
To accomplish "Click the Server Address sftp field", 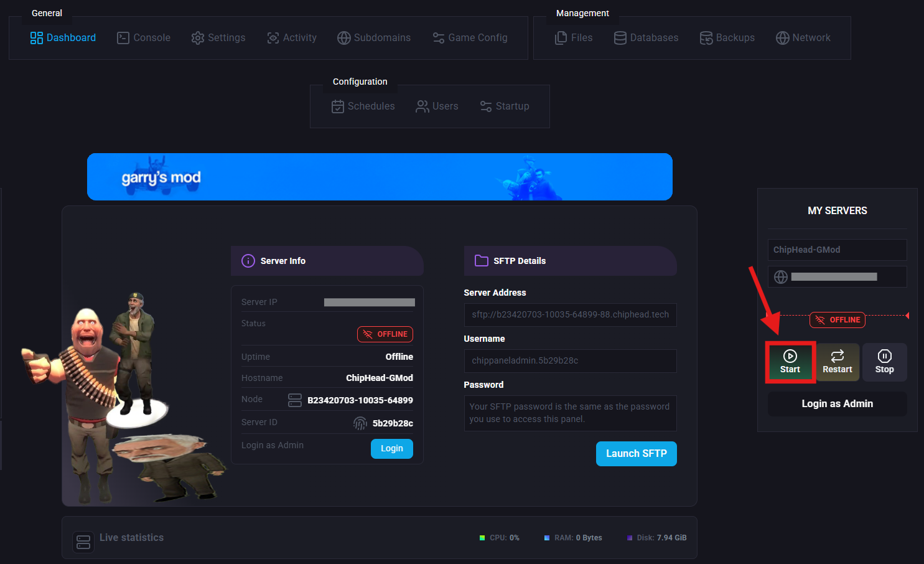I will (570, 315).
